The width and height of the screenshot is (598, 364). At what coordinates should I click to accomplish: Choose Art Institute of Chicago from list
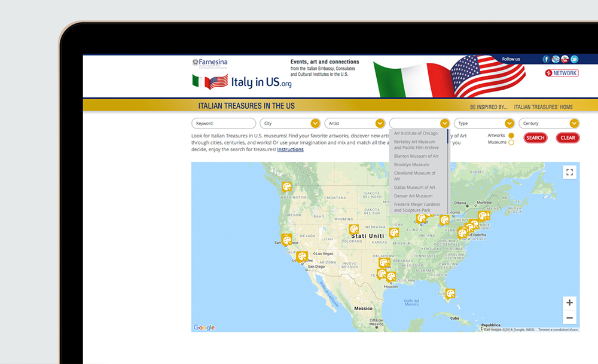416,133
